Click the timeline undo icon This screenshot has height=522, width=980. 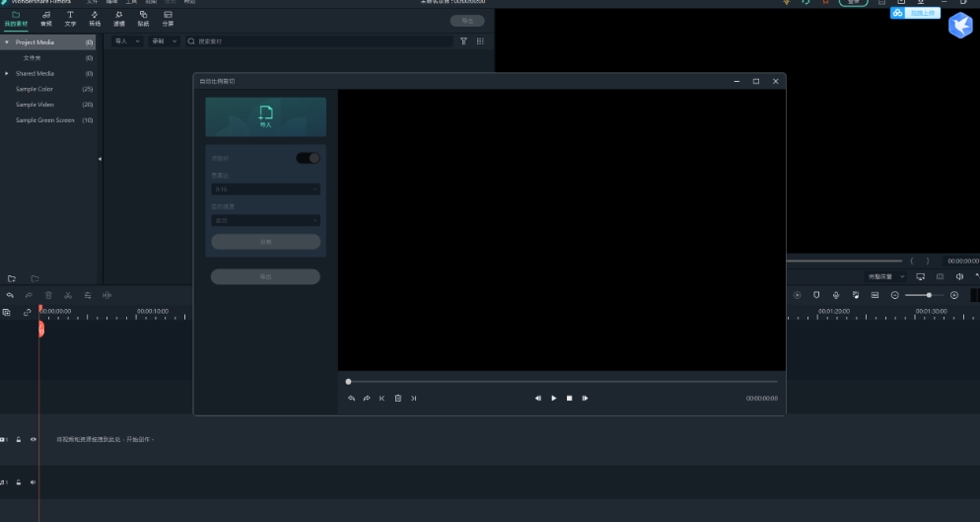pos(10,295)
